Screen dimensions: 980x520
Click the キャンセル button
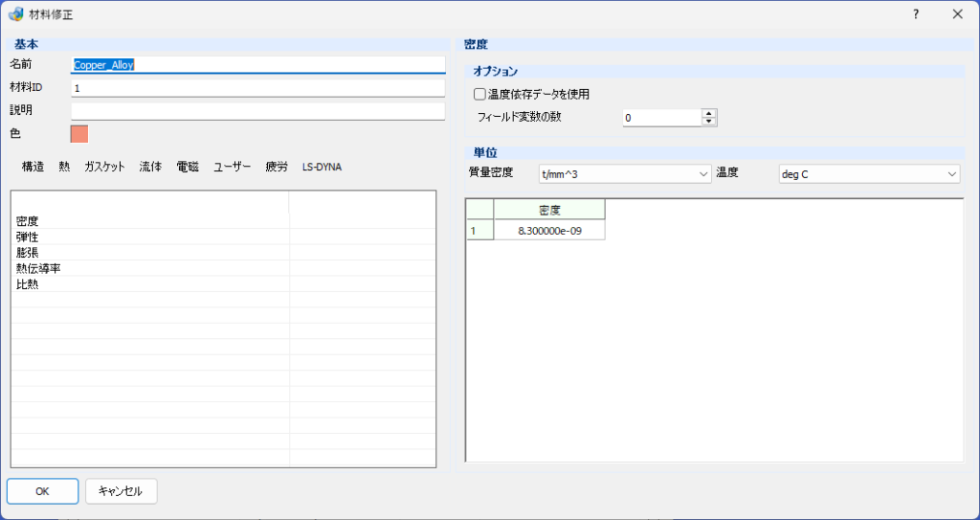coord(122,491)
